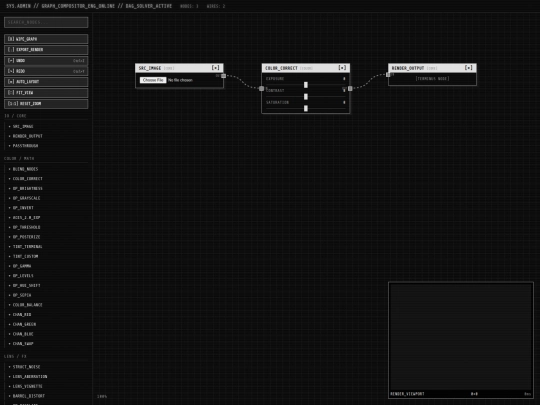
Task: Add a SRC_IMAGE node from sidebar list
Action: (46, 126)
